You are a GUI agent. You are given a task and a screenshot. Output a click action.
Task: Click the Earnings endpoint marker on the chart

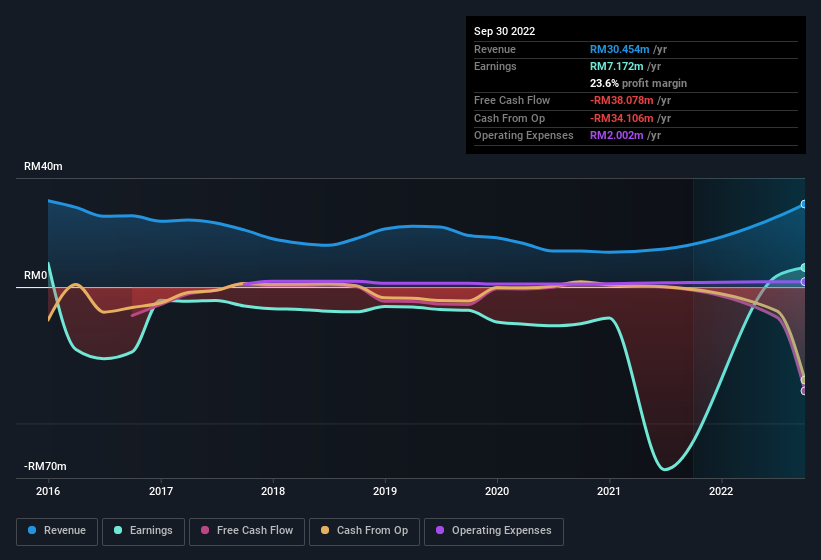[804, 267]
